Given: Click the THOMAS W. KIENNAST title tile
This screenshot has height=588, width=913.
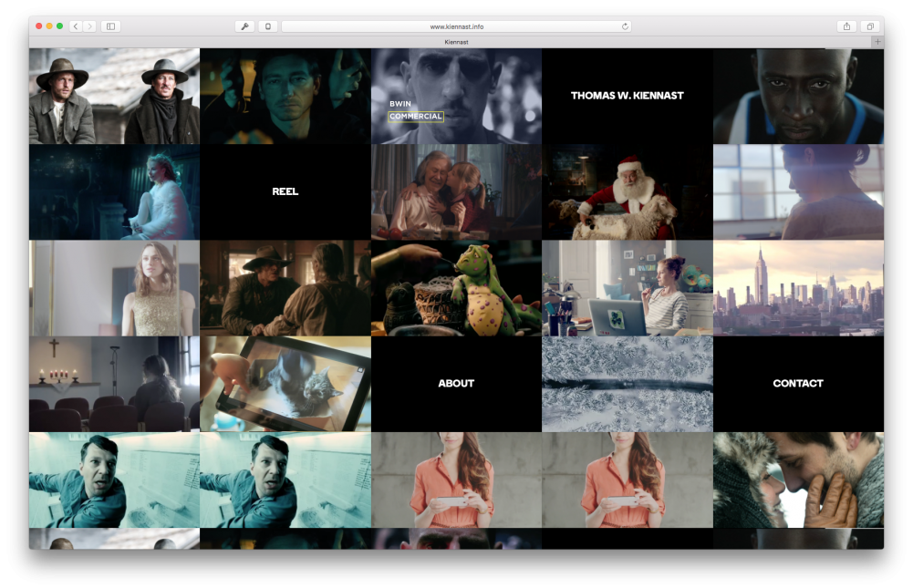Looking at the screenshot, I should pos(628,96).
